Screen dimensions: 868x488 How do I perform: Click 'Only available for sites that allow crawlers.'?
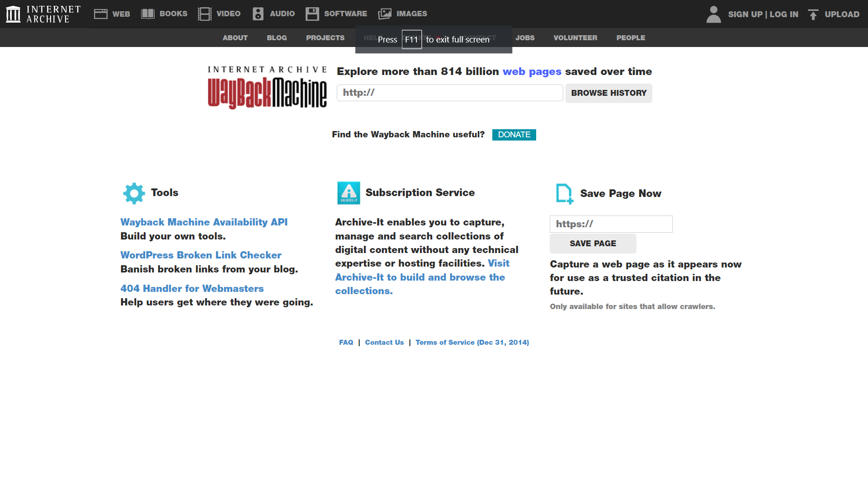click(632, 307)
